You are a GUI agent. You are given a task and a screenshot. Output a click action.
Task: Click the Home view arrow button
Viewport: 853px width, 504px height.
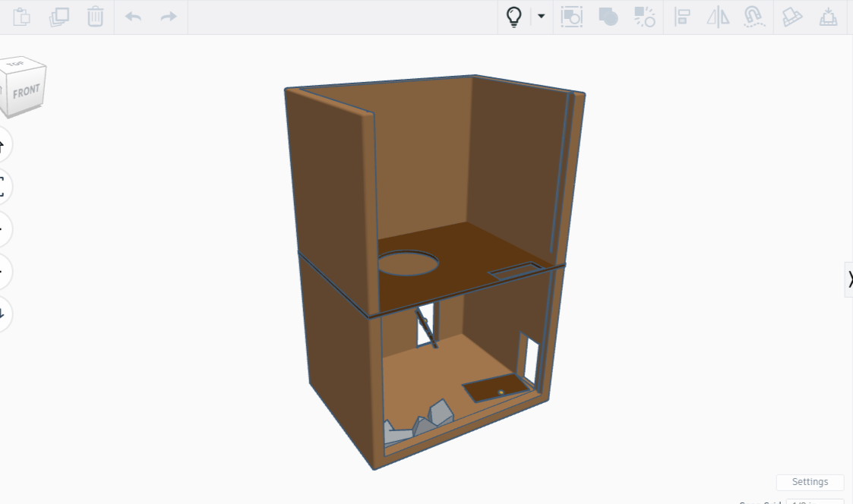[x=2, y=145]
